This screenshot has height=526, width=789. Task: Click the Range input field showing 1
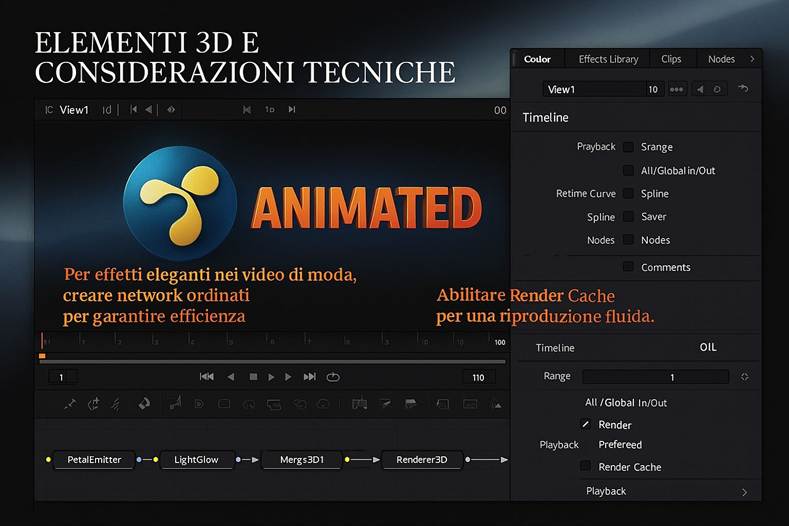point(656,377)
